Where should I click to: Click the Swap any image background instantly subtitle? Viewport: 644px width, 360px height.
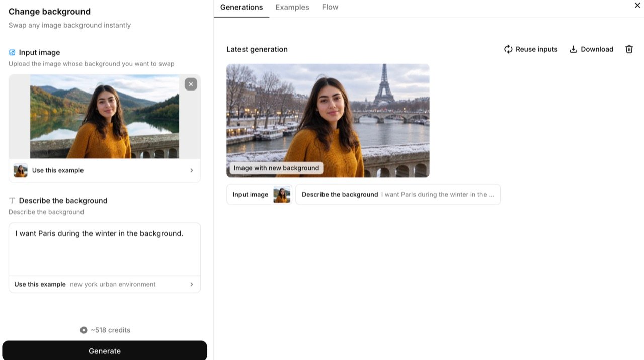(x=69, y=25)
